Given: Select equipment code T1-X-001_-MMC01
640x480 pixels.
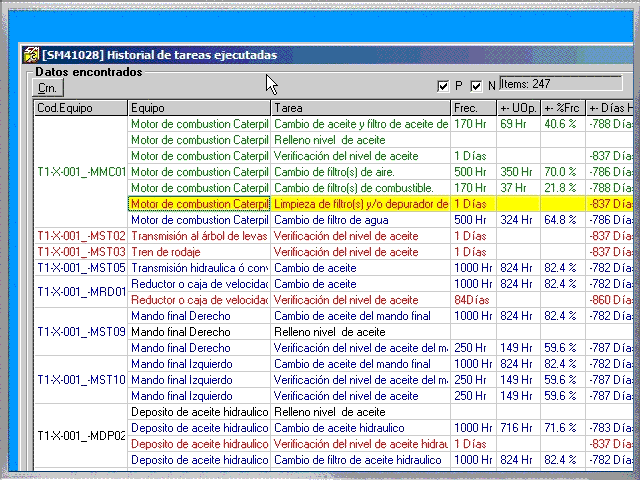Looking at the screenshot, I should [81, 172].
